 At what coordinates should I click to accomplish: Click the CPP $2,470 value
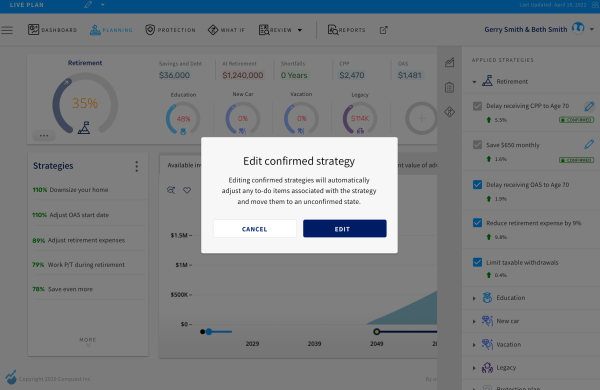coord(352,75)
